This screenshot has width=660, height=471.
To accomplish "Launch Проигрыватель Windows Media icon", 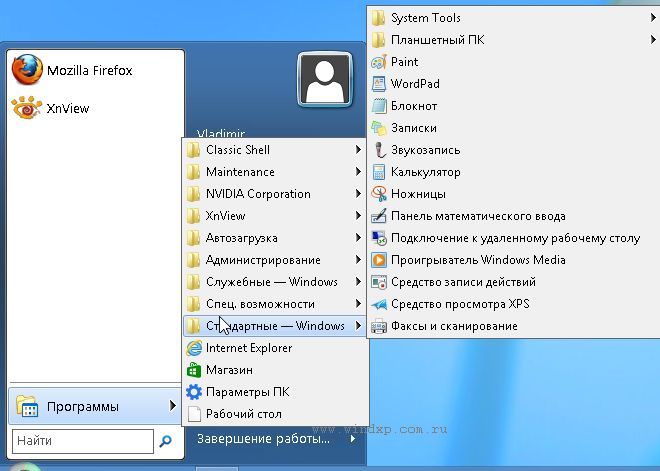I will pos(378,260).
